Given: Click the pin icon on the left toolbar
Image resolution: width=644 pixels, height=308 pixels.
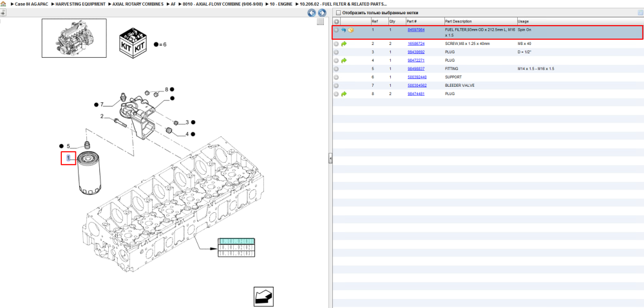Looking at the screenshot, I should [3, 13].
